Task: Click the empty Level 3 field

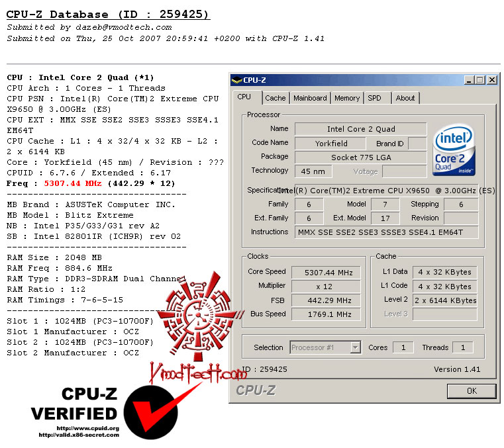Action: pos(445,314)
